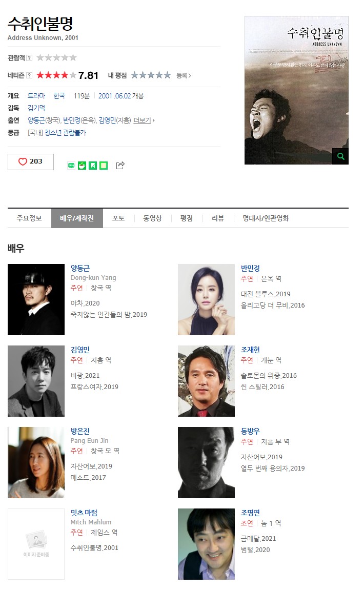Select the 명대사/연관영화 tab
Image resolution: width=364 pixels, height=591 pixels.
266,218
